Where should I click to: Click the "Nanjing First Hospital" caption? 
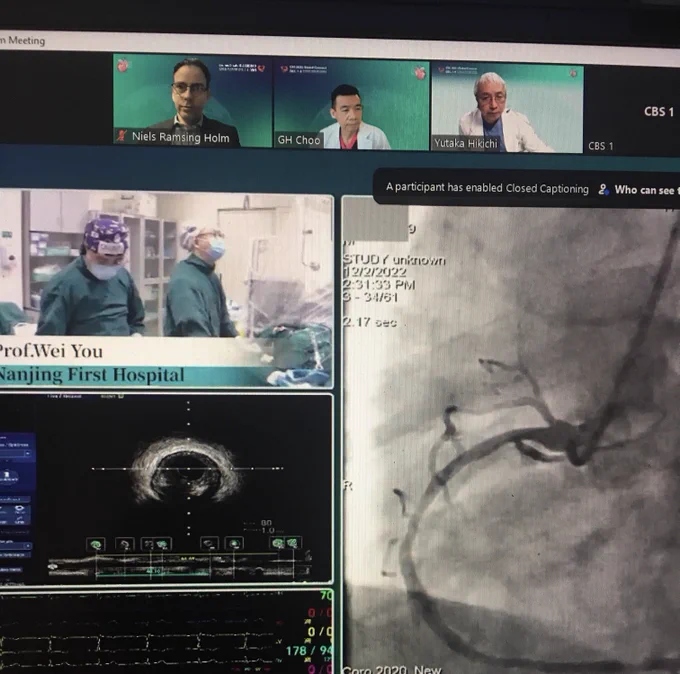(92, 375)
